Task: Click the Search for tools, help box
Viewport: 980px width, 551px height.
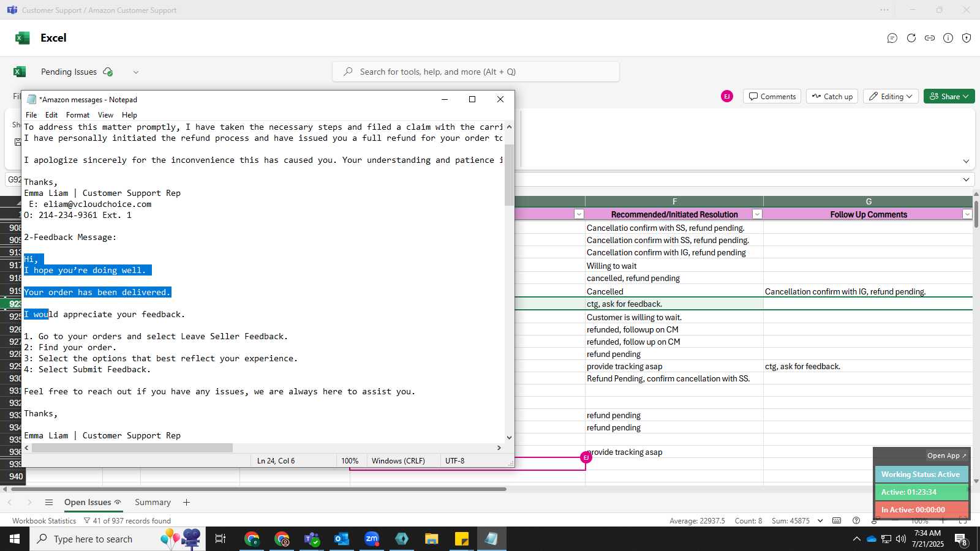Action: point(476,72)
